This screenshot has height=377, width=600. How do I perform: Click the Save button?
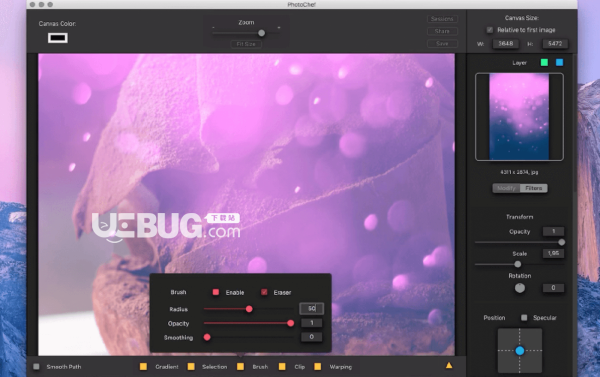(442, 43)
